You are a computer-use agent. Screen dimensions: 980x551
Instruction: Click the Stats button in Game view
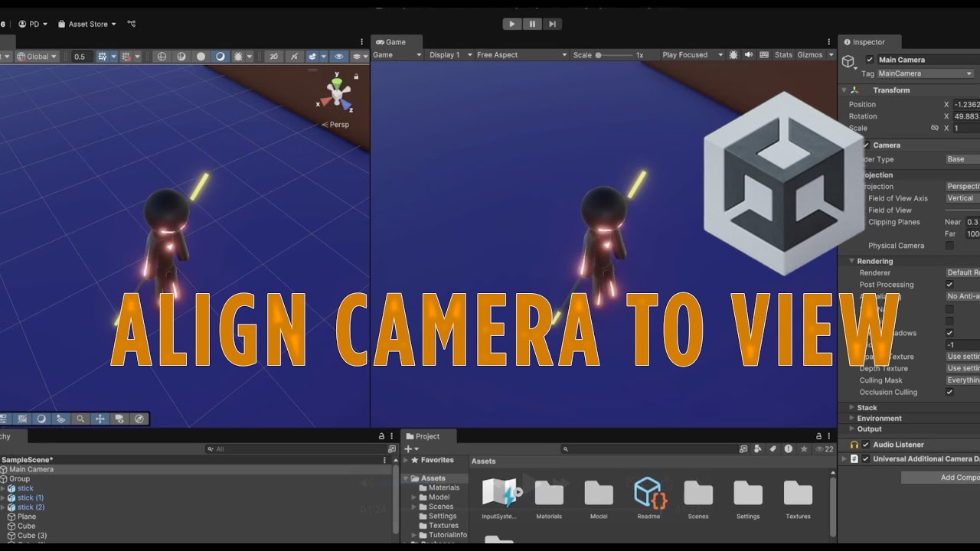click(x=783, y=55)
